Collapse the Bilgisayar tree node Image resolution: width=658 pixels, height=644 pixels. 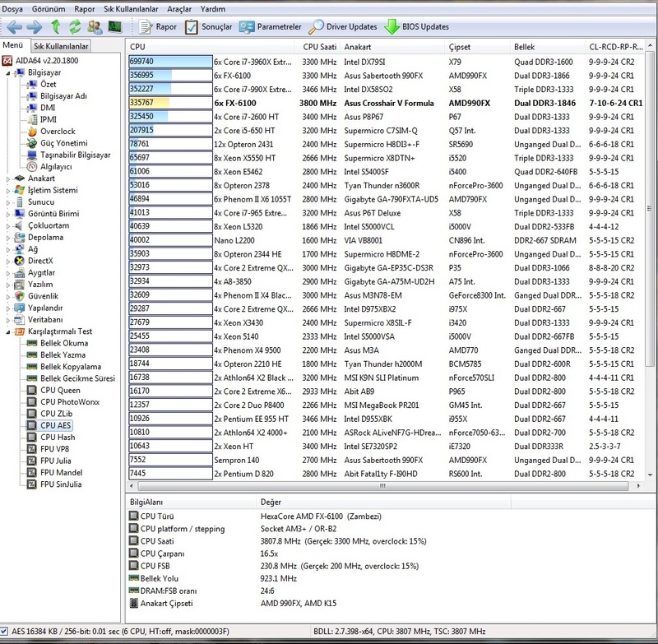pos(7,73)
